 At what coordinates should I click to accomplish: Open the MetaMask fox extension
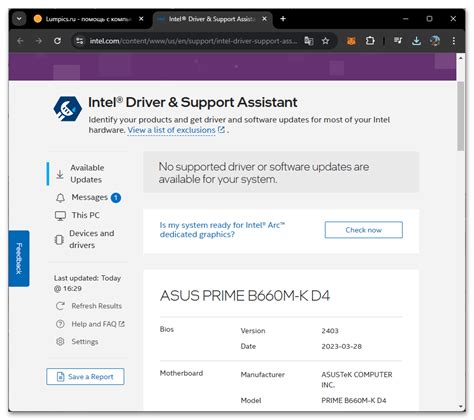[351, 41]
